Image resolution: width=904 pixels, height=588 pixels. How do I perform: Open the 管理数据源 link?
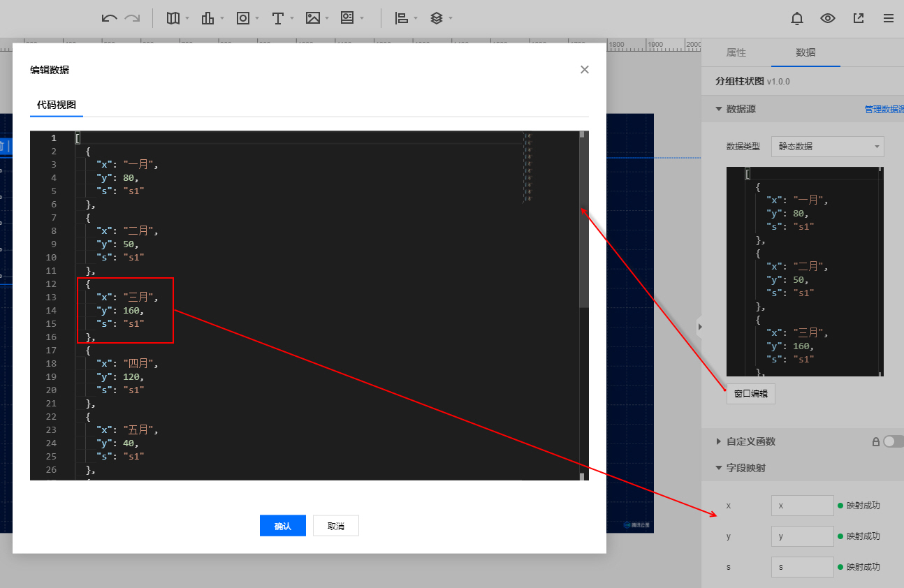click(x=884, y=109)
